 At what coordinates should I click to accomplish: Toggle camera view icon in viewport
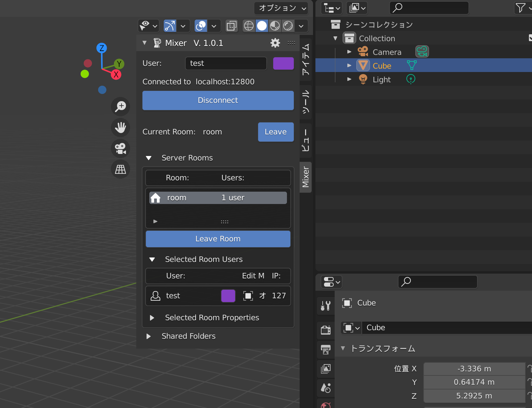[x=120, y=148]
